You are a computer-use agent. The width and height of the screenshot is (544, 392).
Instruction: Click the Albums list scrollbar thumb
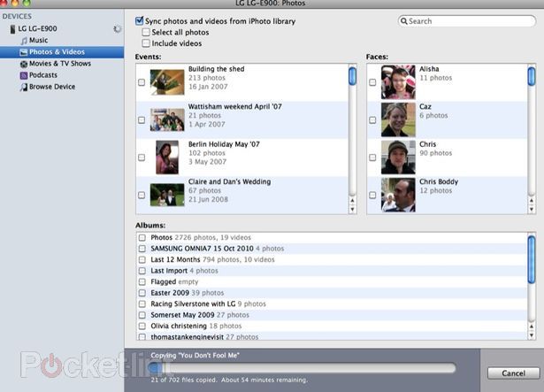point(532,259)
